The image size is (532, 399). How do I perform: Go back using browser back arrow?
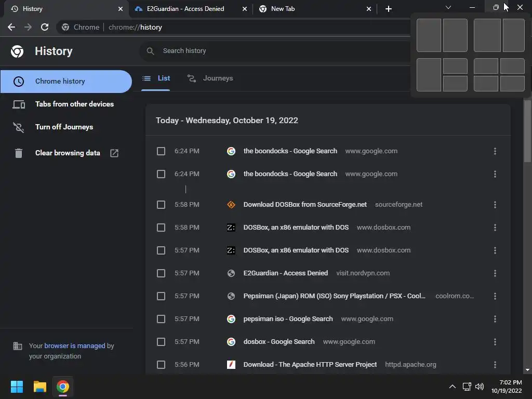(11, 27)
